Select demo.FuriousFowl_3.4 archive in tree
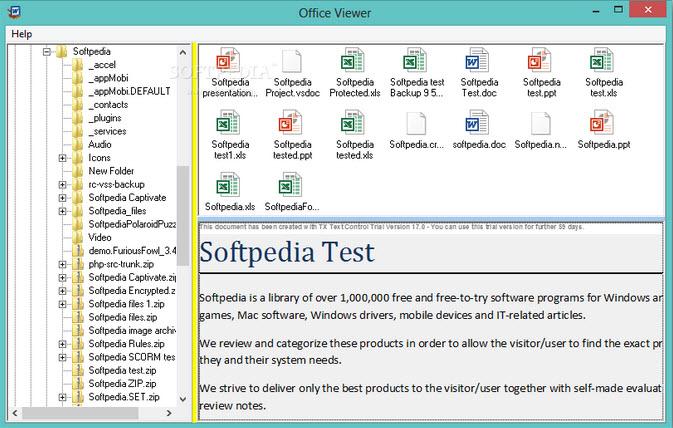673x428 pixels. coord(132,251)
